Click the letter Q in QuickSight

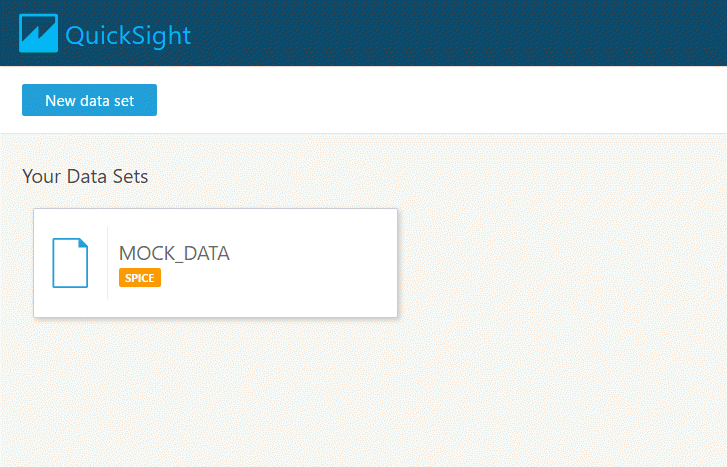pos(75,36)
